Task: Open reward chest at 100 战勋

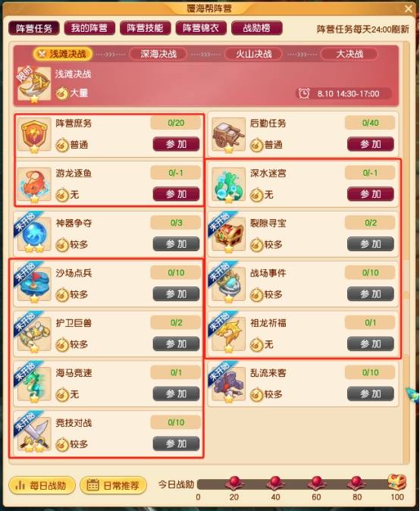Action: tap(396, 482)
